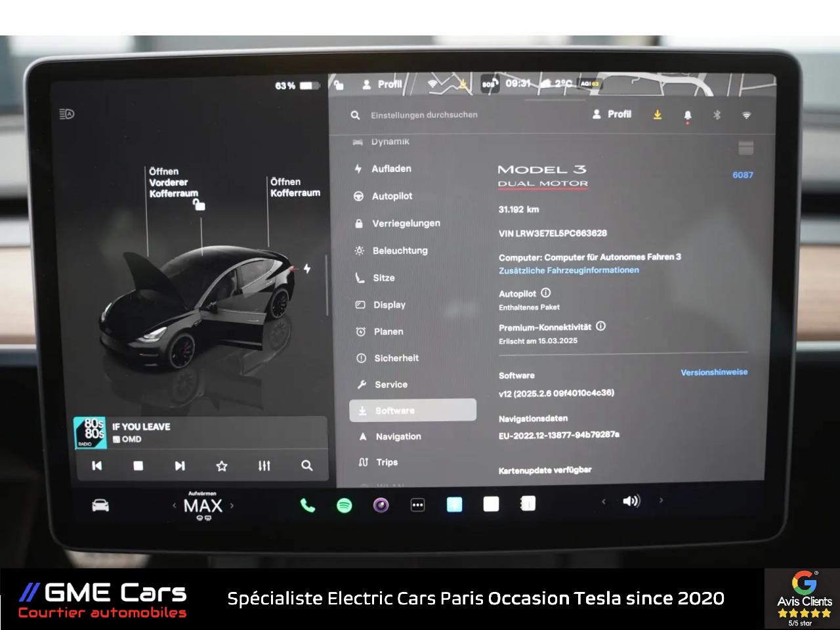The width and height of the screenshot is (840, 630).
Task: Tap the Kartenupdate verfügbar text
Action: (x=545, y=470)
